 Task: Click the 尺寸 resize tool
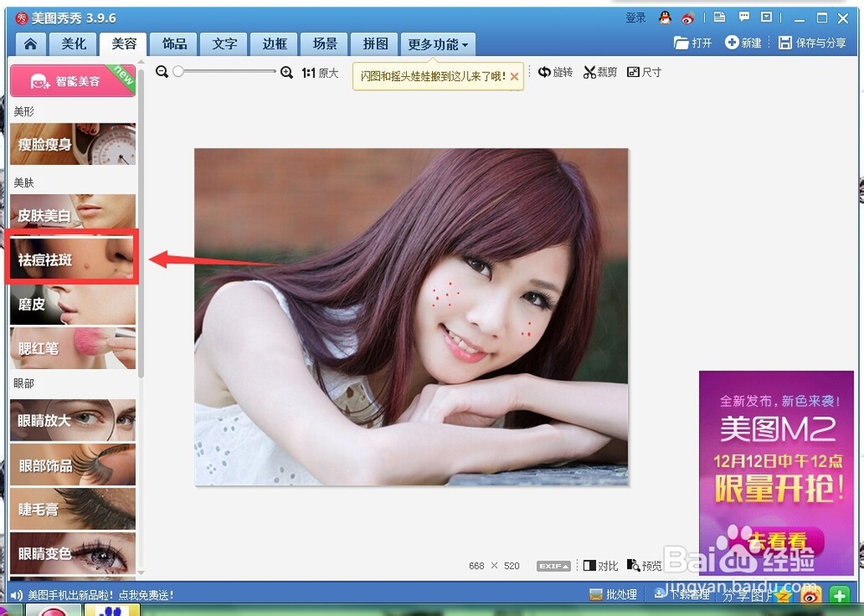coord(645,73)
